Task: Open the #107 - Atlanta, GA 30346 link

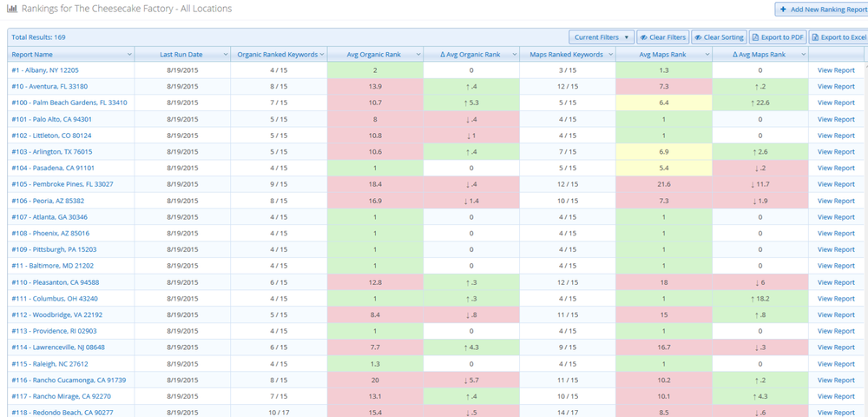Action: coord(49,217)
